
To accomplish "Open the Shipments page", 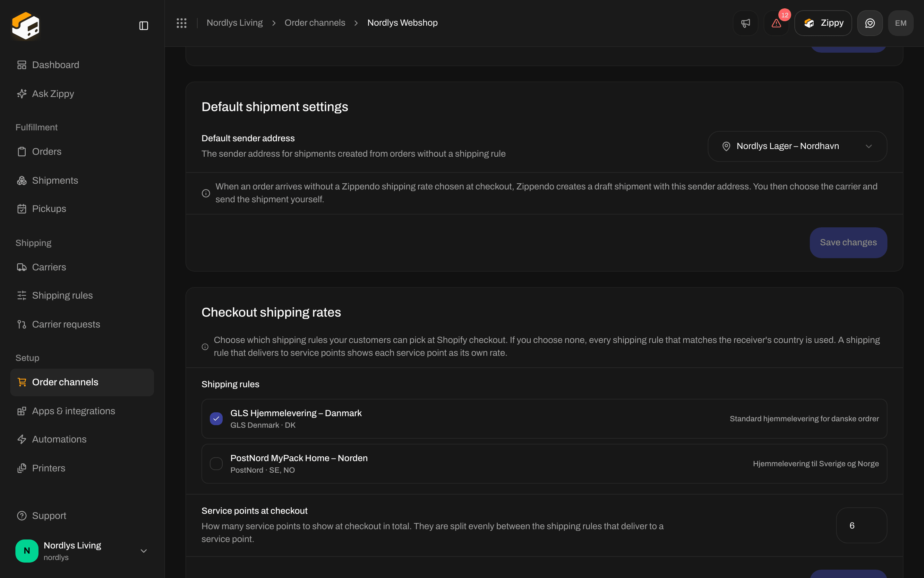I will [x=82, y=180].
